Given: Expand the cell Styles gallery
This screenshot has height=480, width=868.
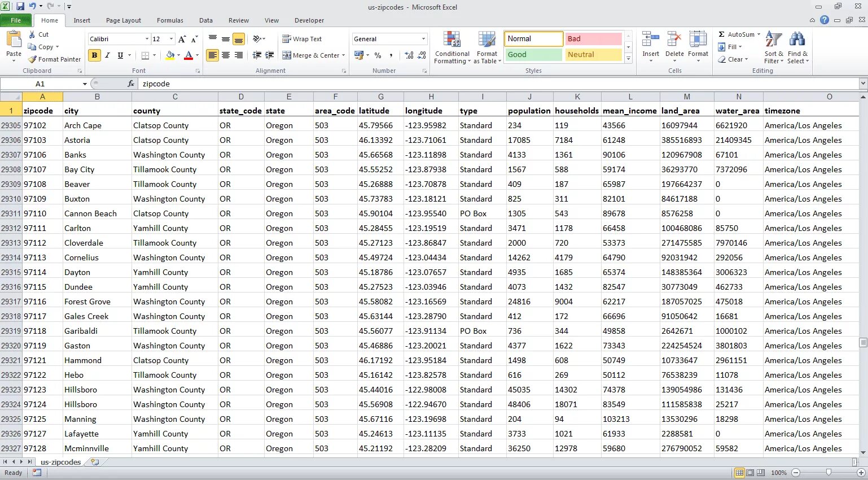Looking at the screenshot, I should [x=629, y=59].
